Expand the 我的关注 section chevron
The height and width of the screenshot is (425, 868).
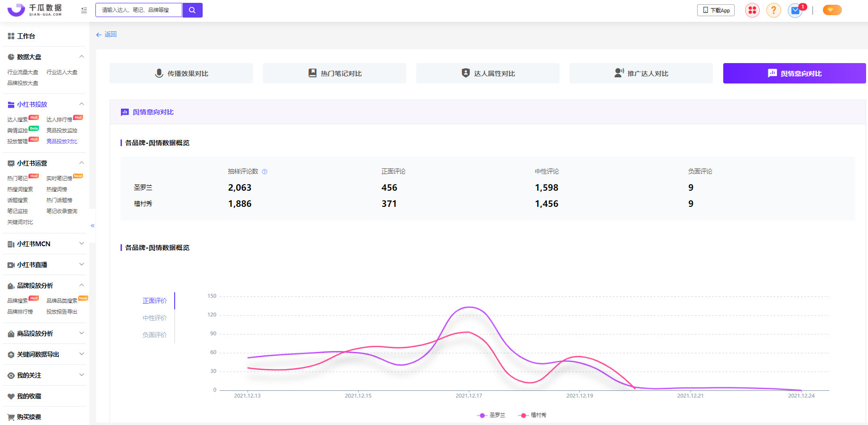coord(82,375)
